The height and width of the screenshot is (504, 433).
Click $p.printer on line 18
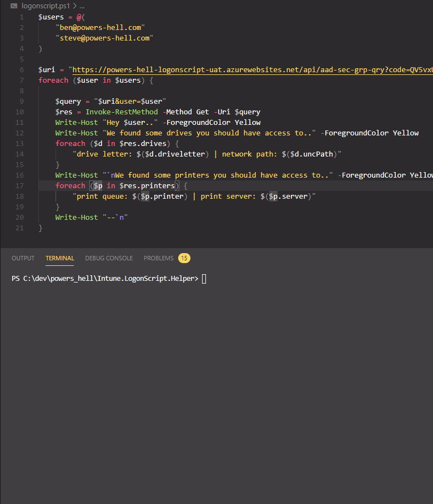click(x=162, y=196)
